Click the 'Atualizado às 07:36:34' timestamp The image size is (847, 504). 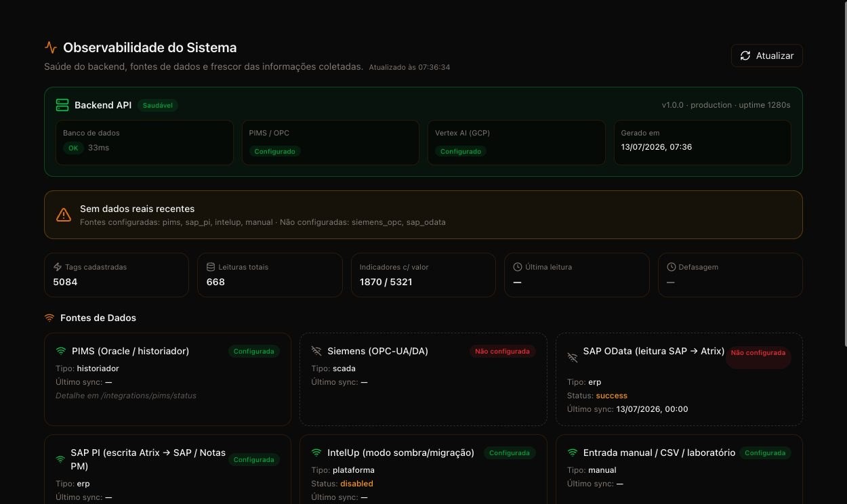(409, 68)
